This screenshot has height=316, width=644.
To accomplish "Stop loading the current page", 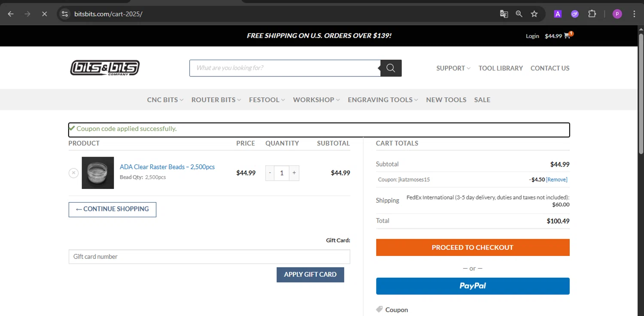I will pos(44,14).
